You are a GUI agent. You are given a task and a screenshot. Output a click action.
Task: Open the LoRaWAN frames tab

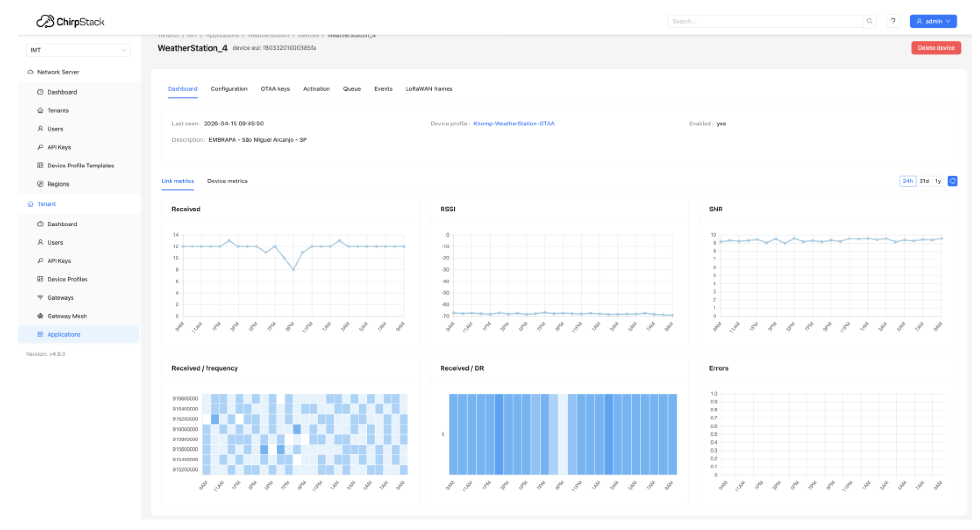pyautogui.click(x=429, y=89)
